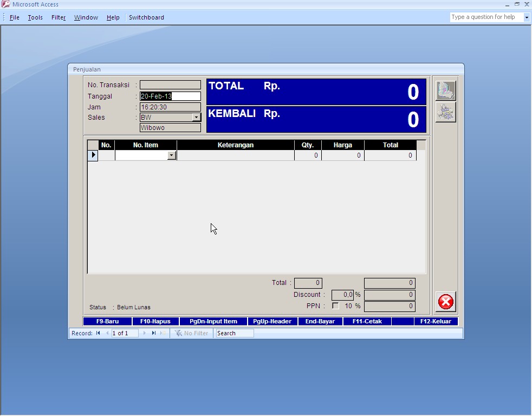The width and height of the screenshot is (532, 416).
Task: Go to next record arrow
Action: click(145, 333)
